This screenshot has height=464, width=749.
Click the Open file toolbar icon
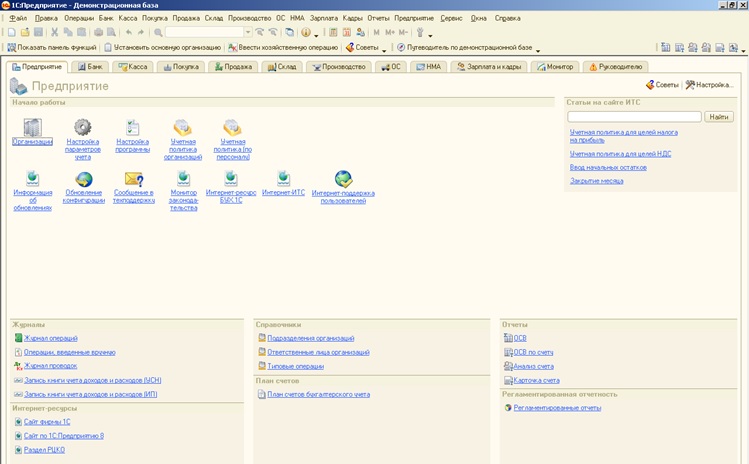pyautogui.click(x=25, y=32)
